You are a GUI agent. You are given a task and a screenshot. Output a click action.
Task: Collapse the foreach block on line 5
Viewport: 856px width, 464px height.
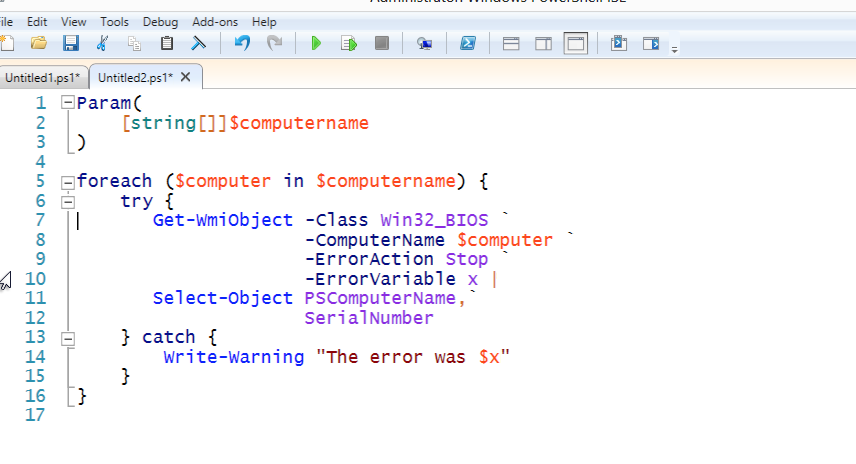[x=67, y=182]
